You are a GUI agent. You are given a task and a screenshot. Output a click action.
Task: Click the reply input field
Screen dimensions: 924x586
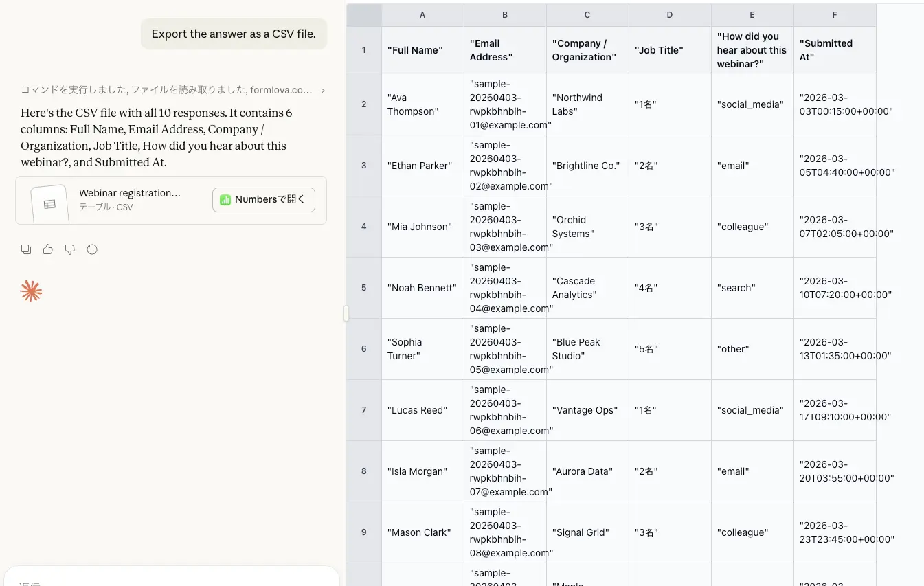point(172,581)
